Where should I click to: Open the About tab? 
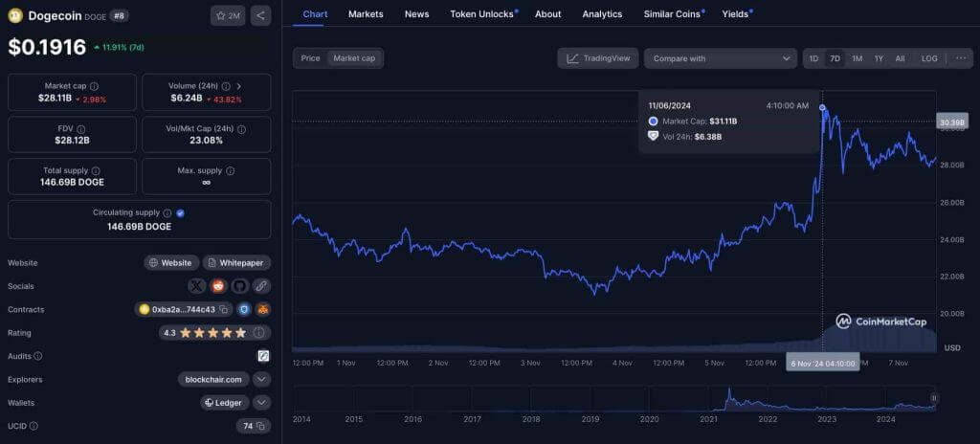pos(548,13)
